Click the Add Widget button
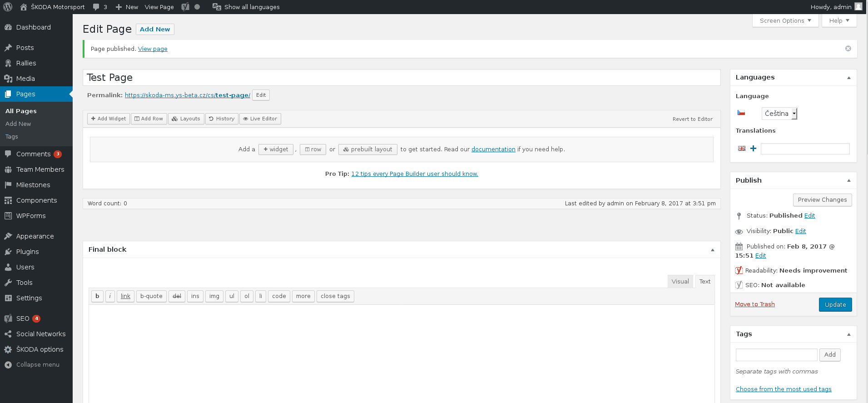This screenshot has width=868, height=403. tap(109, 119)
